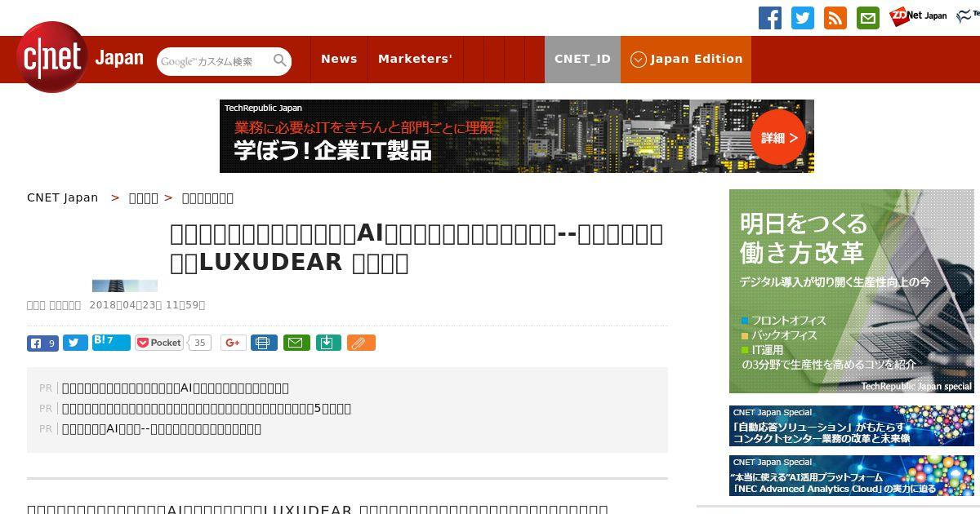
Task: Share the article on Google+
Action: (x=233, y=343)
